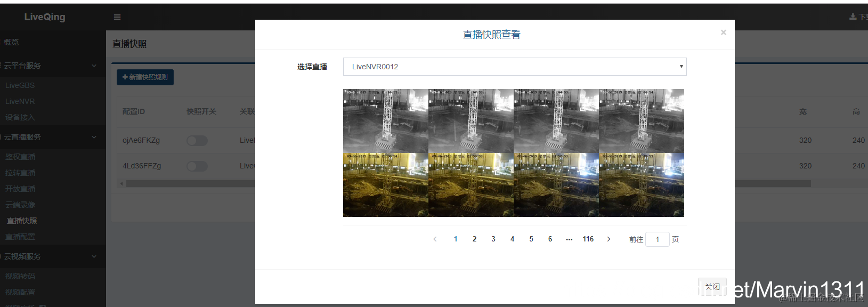Screen dimensions: 868x307
Task: Open the first black-and-white snapshot in top row
Action: pyautogui.click(x=386, y=121)
